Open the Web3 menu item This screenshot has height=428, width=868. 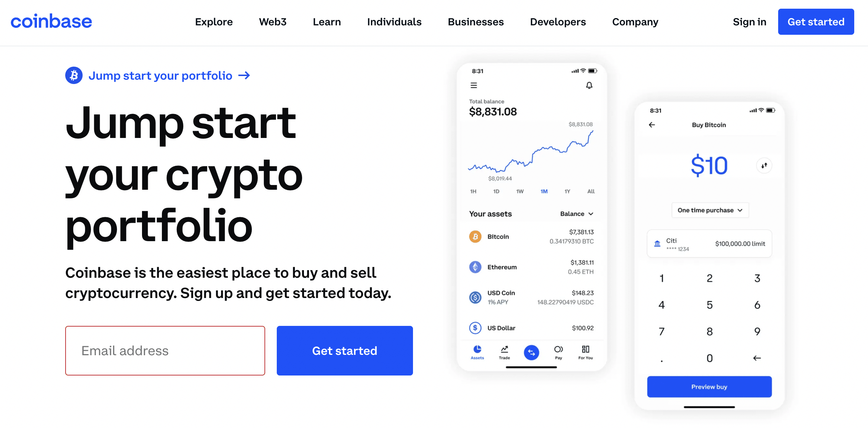click(272, 22)
